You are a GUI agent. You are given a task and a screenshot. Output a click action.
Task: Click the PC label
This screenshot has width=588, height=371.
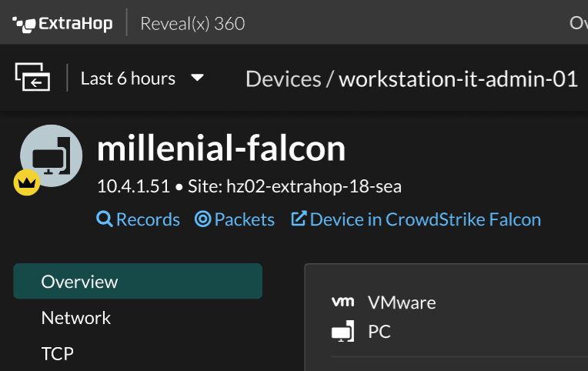379,332
